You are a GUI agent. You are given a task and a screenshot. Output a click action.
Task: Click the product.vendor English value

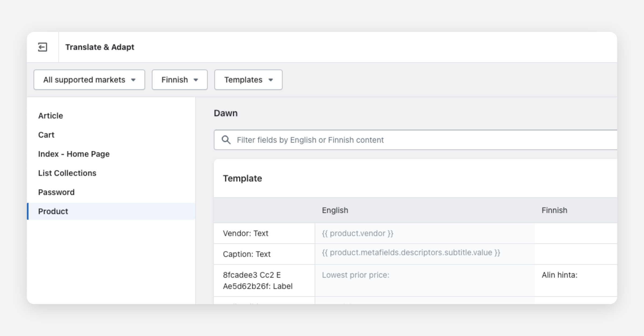[357, 233]
